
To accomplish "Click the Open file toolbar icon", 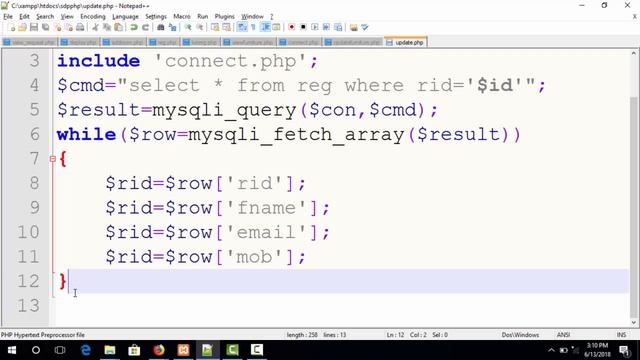I will (22, 27).
